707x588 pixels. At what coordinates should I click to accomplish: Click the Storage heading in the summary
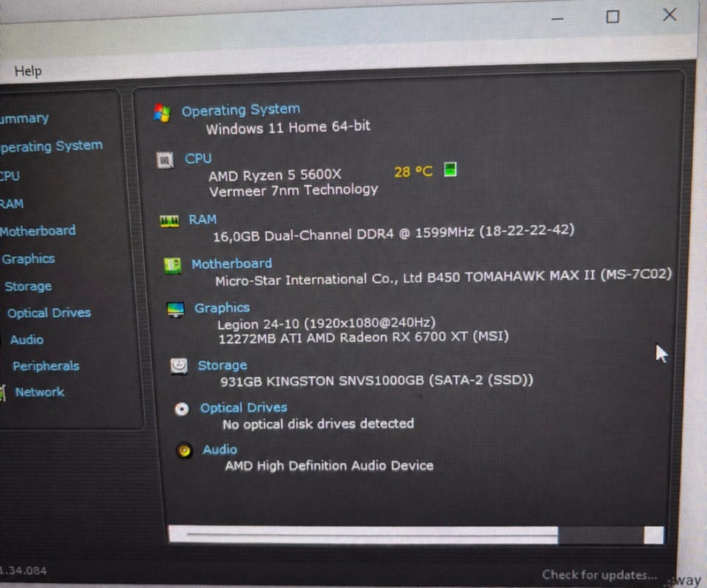pos(222,365)
